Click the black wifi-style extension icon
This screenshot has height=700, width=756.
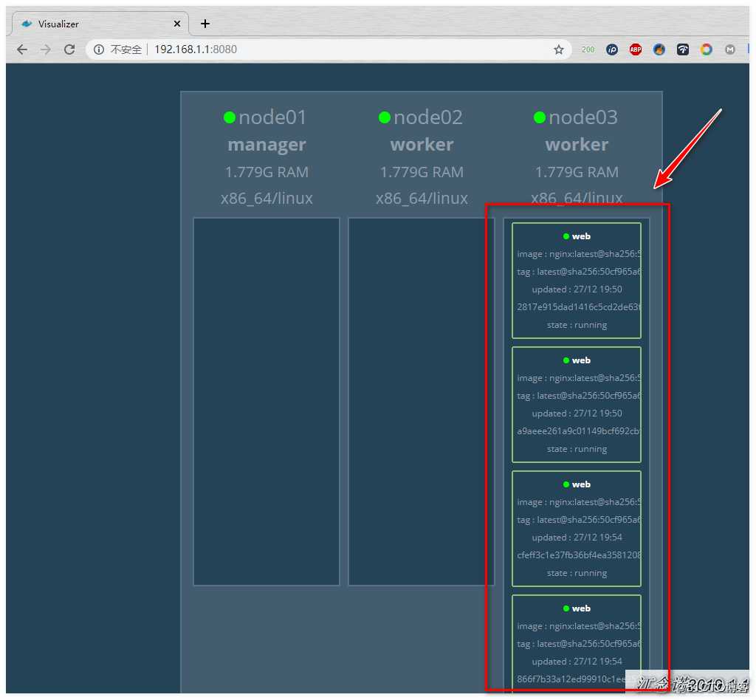click(x=683, y=49)
